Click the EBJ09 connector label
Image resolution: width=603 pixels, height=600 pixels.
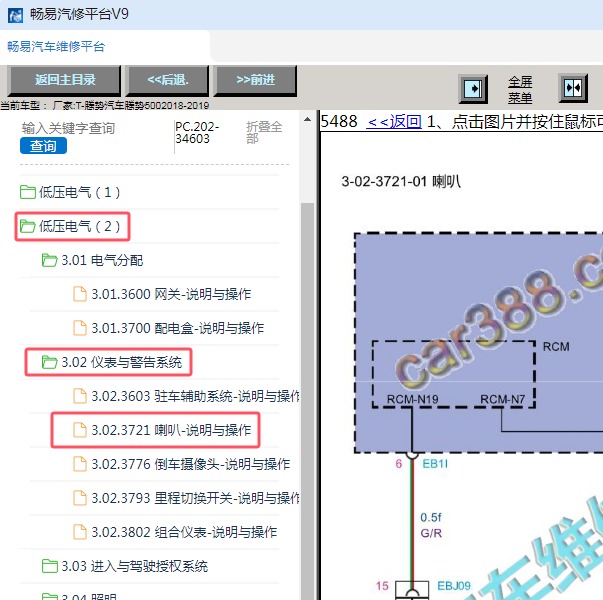(454, 586)
